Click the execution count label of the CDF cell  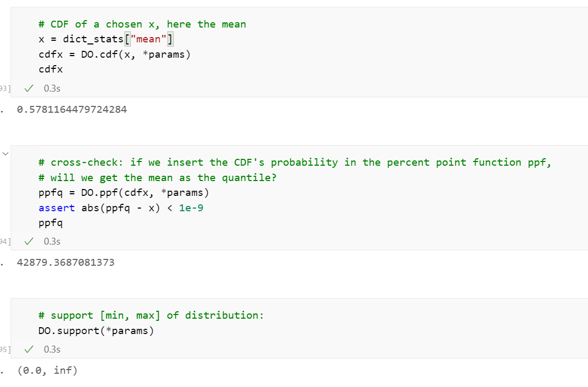[x=5, y=88]
